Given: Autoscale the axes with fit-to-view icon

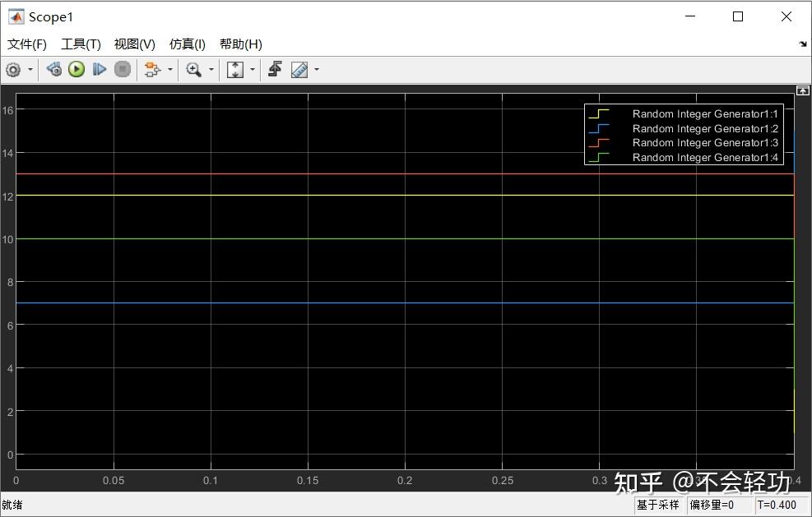Looking at the screenshot, I should [234, 69].
